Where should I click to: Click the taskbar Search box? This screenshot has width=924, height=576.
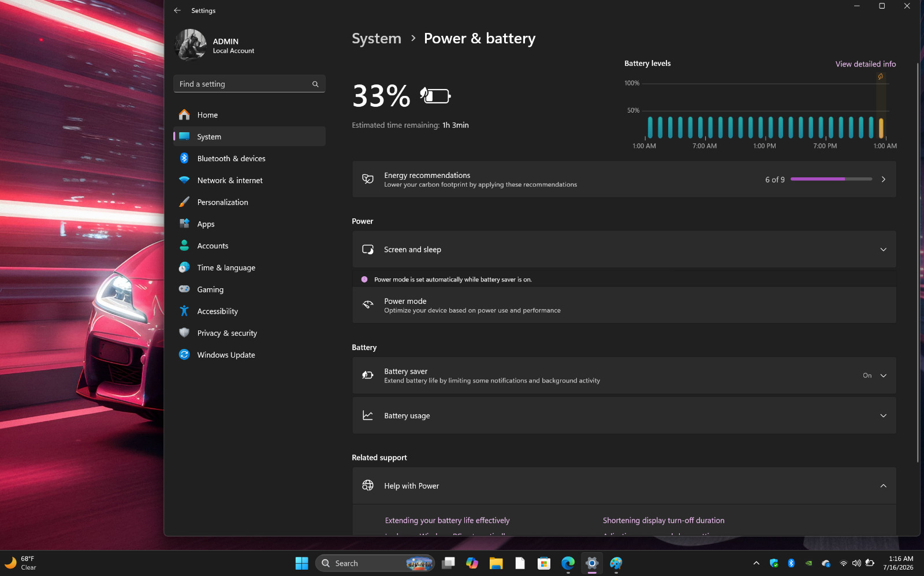tap(375, 563)
